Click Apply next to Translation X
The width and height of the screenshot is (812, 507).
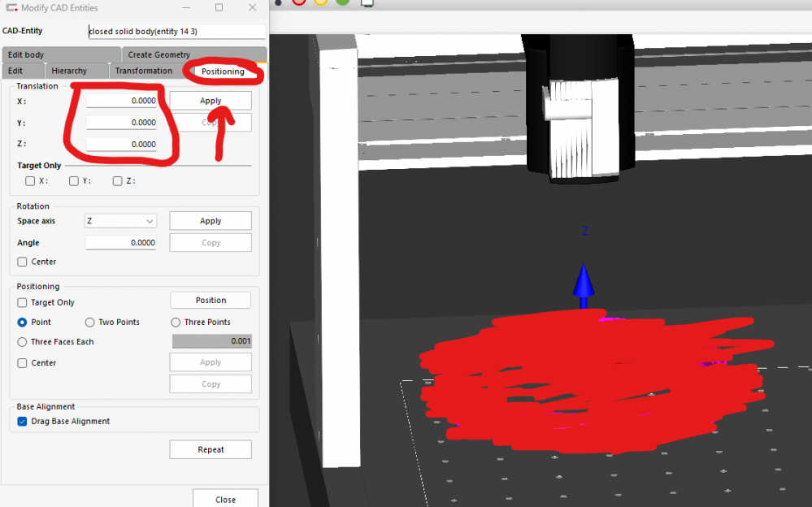click(x=211, y=101)
